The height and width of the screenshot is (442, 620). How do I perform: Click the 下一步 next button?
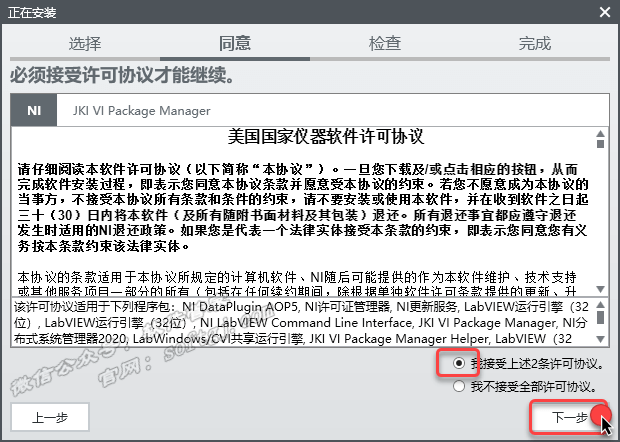(569, 417)
